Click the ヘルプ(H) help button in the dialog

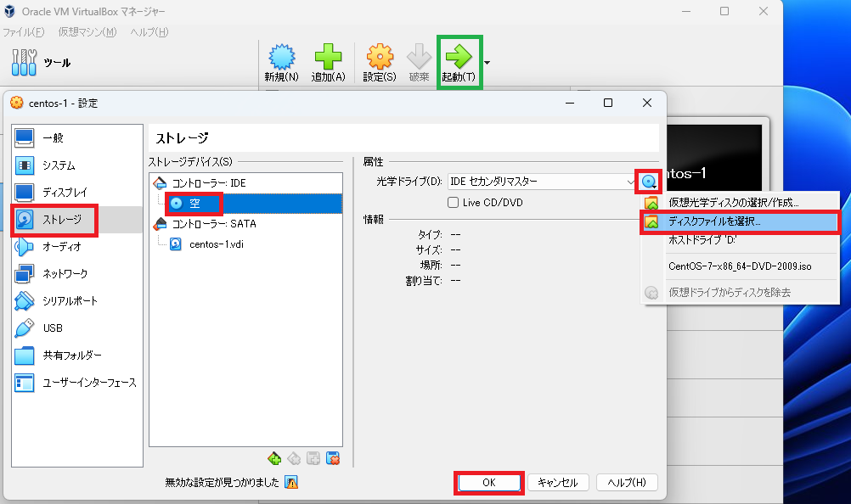coord(627,482)
